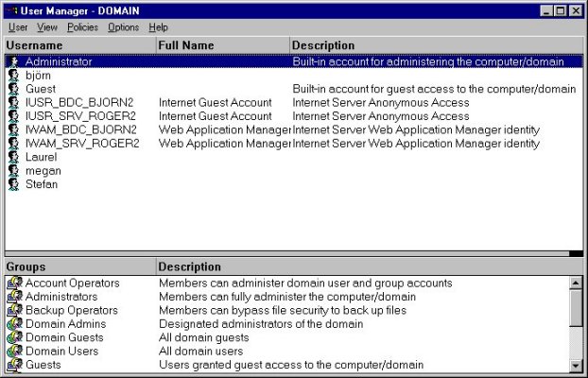Open the View menu
Image resolution: width=588 pixels, height=378 pixels.
tap(47, 27)
